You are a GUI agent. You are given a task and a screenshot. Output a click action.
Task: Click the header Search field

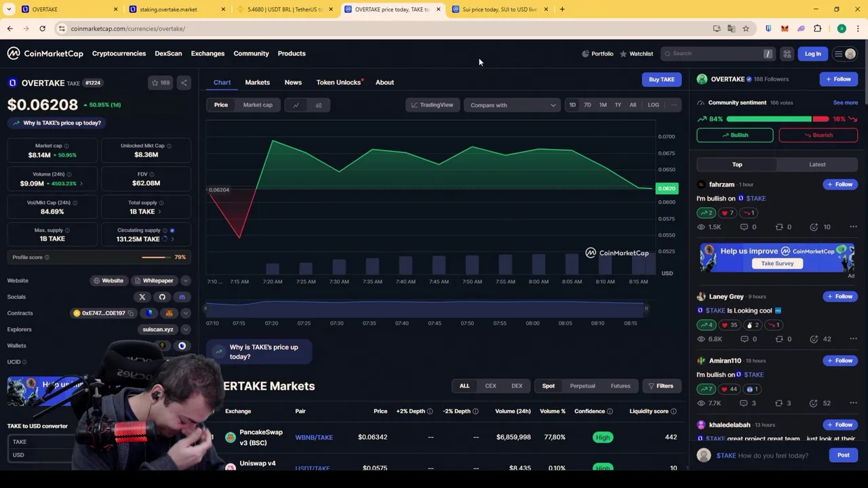pos(718,54)
